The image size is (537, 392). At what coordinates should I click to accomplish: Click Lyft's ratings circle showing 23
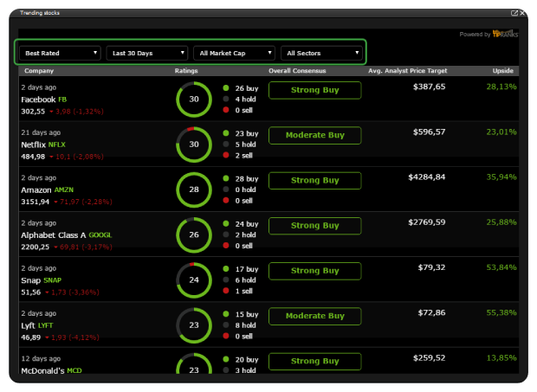point(194,325)
